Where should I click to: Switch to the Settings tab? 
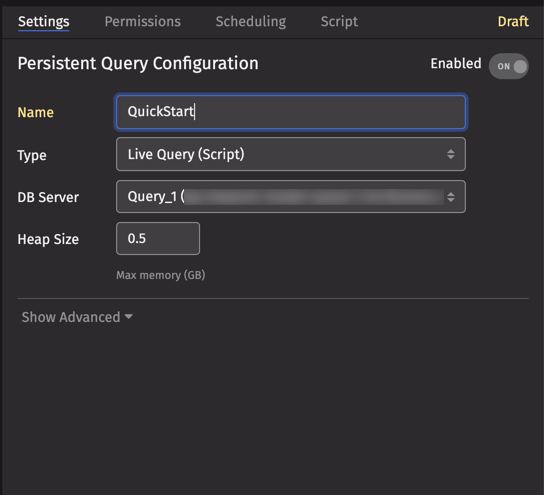coord(44,22)
